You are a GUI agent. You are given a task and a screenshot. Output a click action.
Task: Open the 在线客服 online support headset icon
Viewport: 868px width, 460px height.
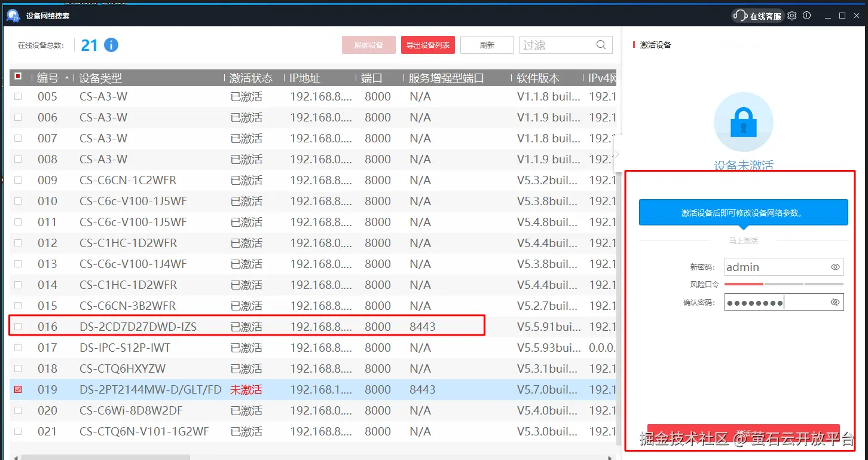(x=740, y=16)
